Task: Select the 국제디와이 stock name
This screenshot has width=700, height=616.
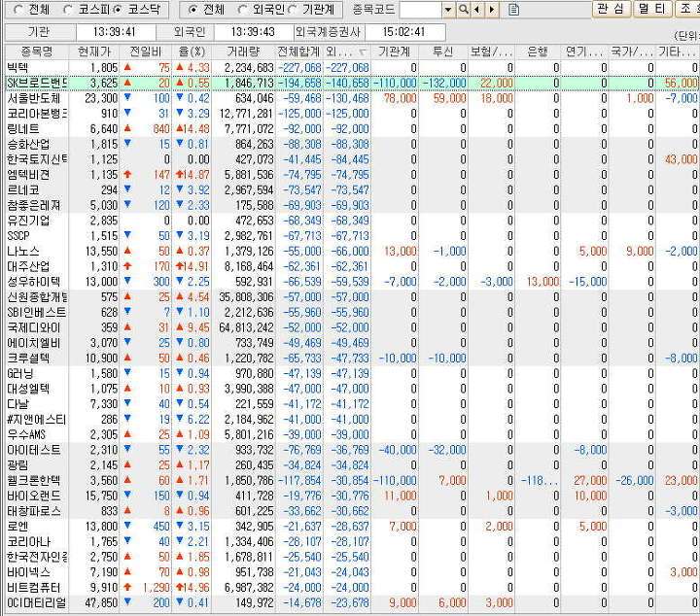Action: click(x=33, y=327)
